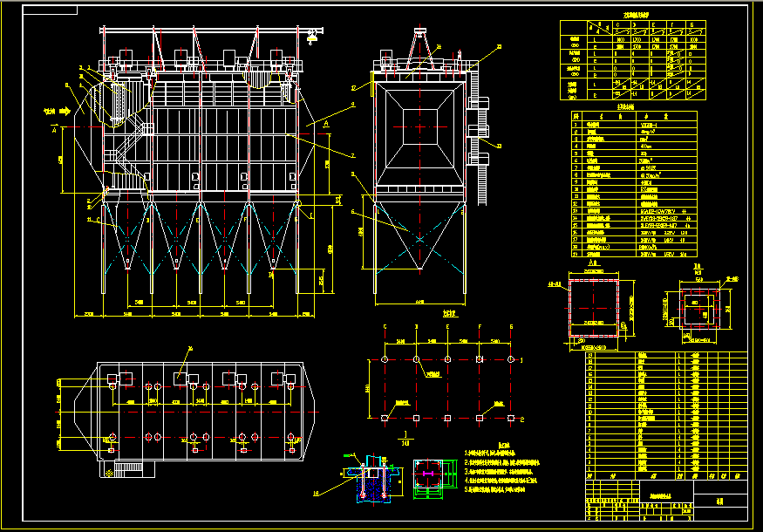Select square column base at E-2 intersection

pos(447,418)
